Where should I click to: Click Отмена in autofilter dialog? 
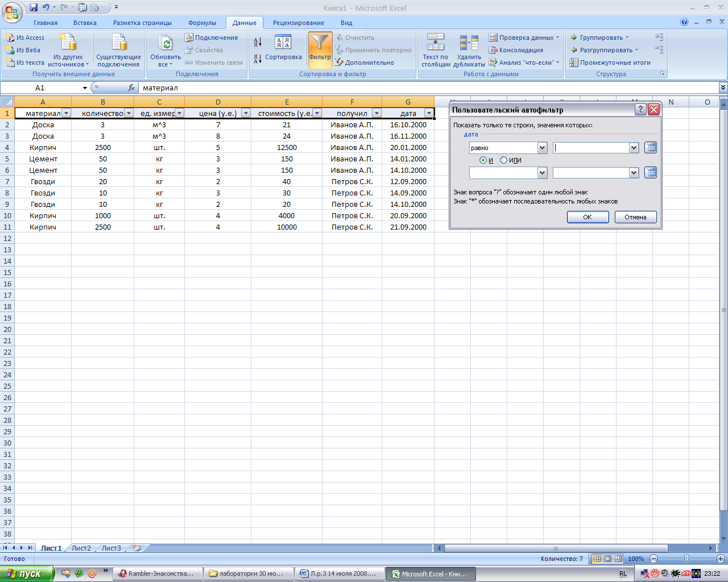[x=635, y=217]
